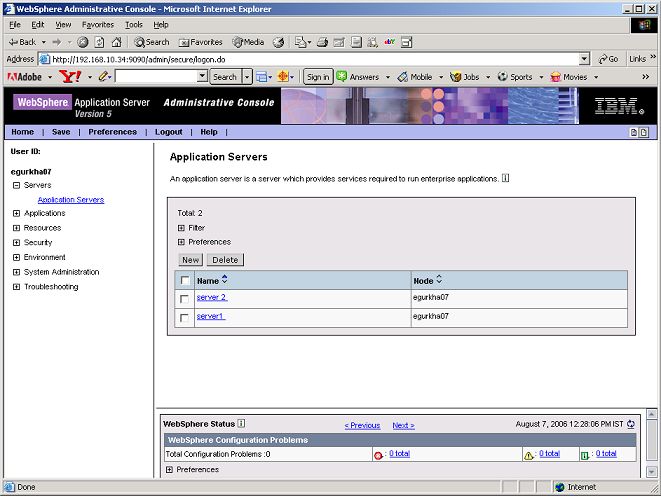Click the Stop loading icon
The image size is (661, 496).
(x=83, y=42)
